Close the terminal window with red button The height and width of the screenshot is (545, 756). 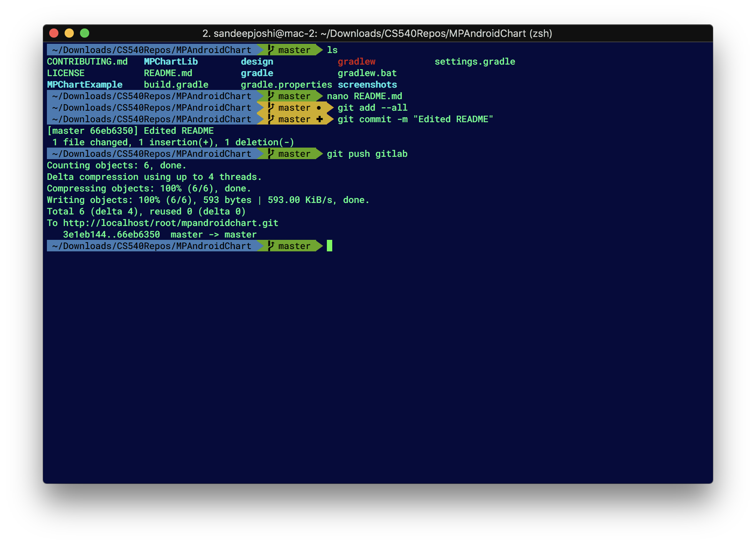pyautogui.click(x=54, y=33)
